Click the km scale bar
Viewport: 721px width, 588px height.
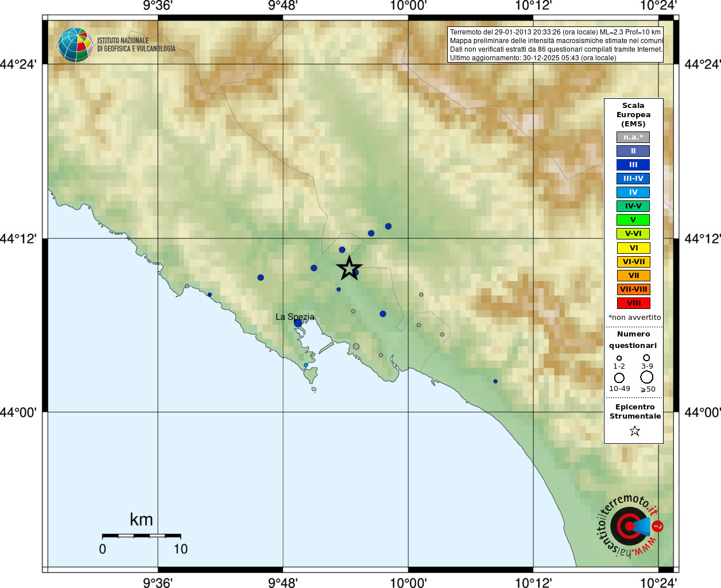[141, 535]
